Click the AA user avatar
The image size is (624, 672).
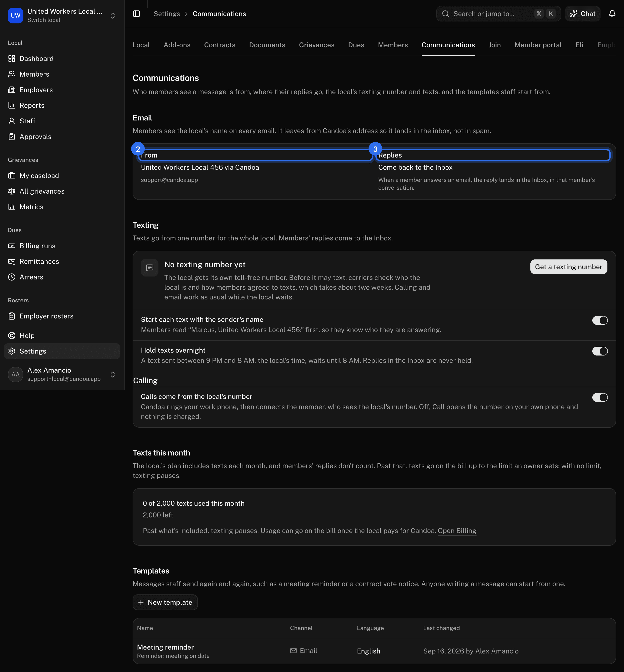16,374
